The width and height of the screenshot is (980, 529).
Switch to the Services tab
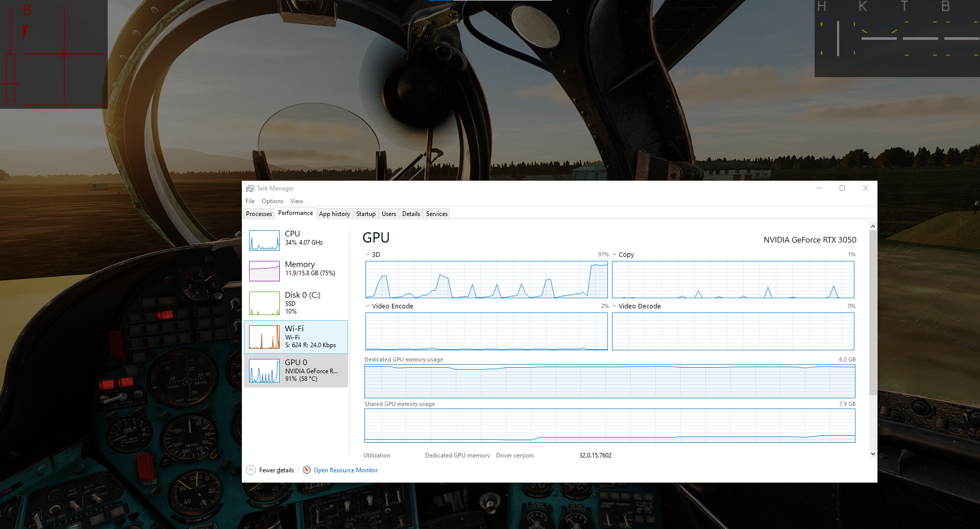tap(437, 214)
